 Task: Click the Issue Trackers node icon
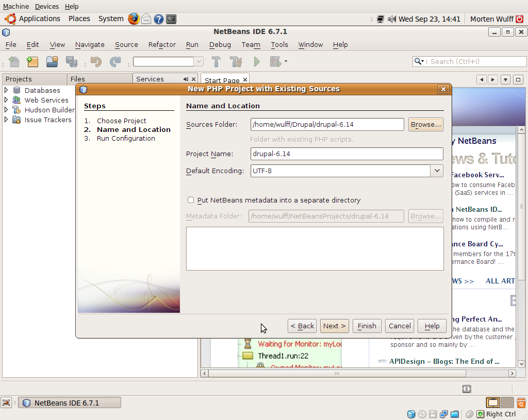click(x=16, y=120)
